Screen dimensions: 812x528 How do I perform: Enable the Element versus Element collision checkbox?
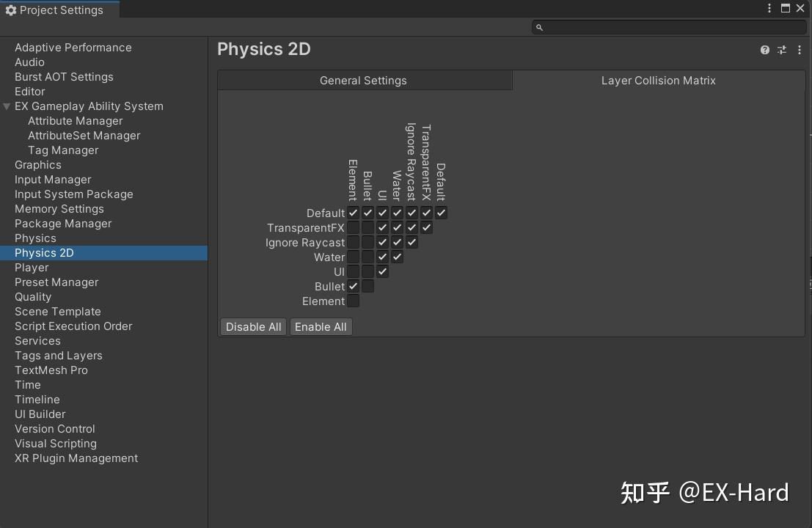point(354,301)
